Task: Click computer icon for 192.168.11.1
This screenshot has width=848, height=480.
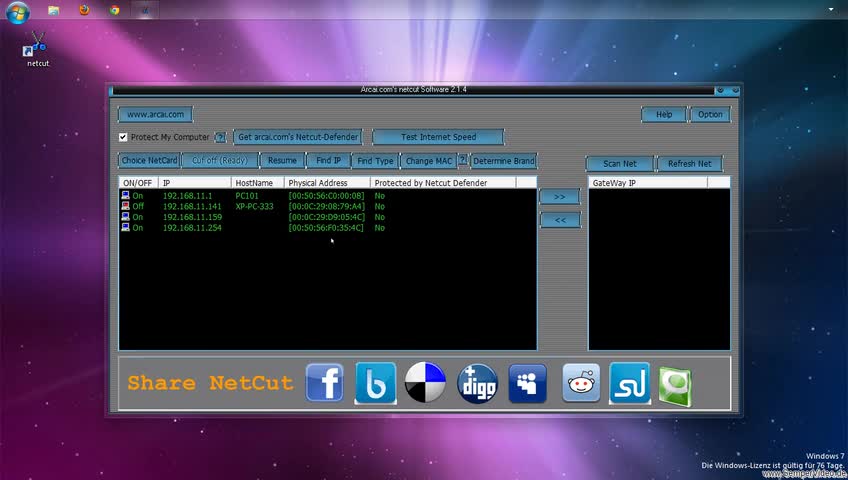Action: coord(125,196)
